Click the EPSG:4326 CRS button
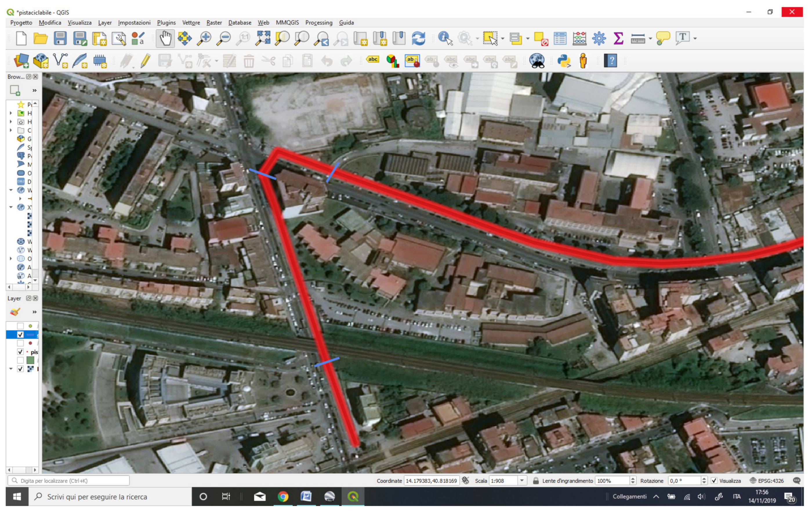The image size is (812, 515). tap(770, 481)
